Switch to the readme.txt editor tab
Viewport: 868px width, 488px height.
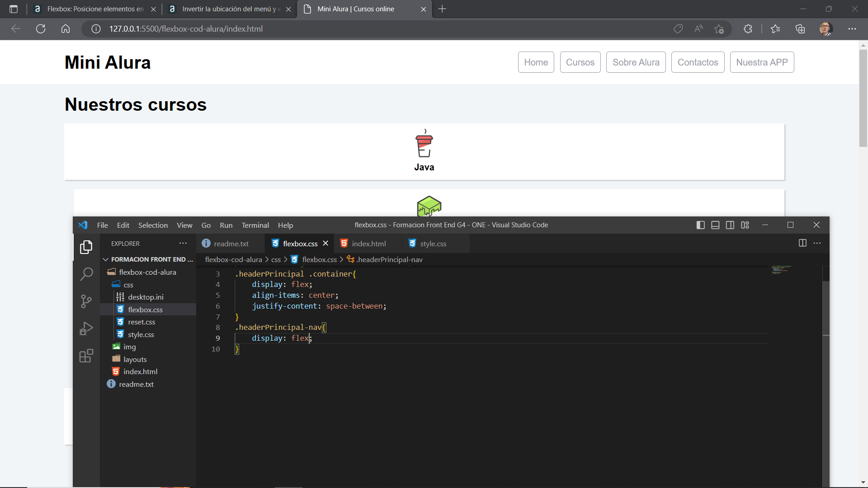tap(231, 244)
